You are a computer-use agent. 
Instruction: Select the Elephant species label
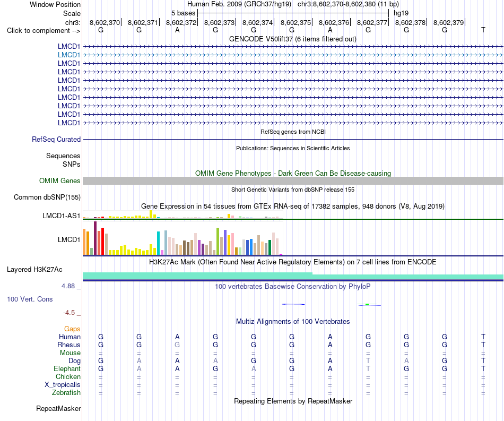pos(67,368)
